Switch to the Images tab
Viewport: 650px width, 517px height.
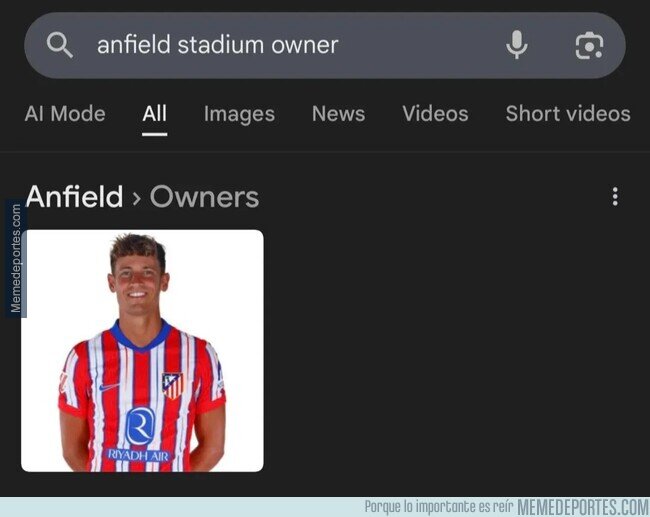tap(239, 114)
